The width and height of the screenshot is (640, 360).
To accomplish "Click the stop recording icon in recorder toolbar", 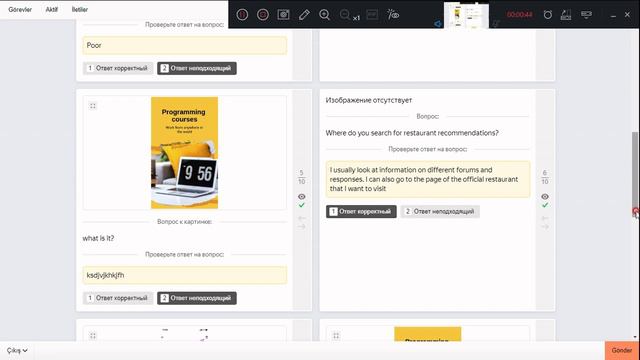I will coord(262,15).
